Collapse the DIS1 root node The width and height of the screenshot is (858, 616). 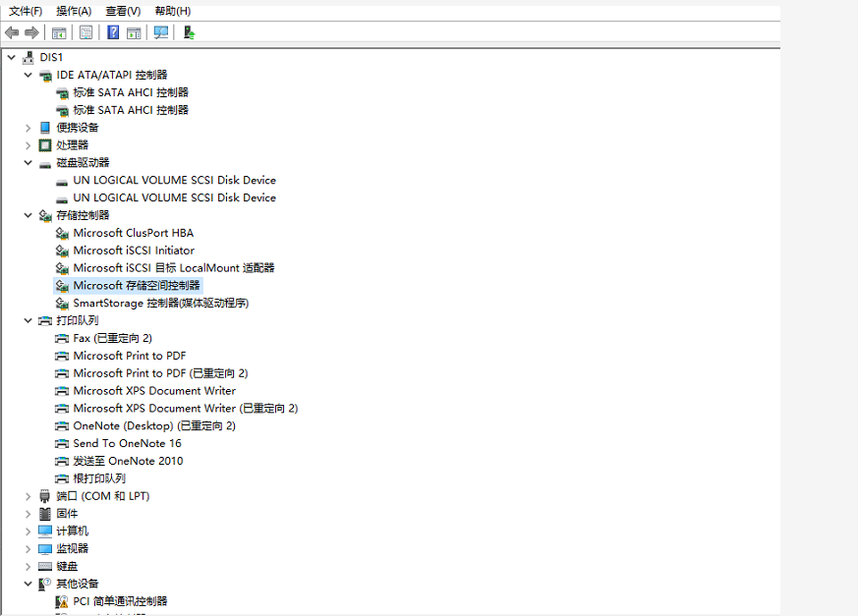point(12,57)
